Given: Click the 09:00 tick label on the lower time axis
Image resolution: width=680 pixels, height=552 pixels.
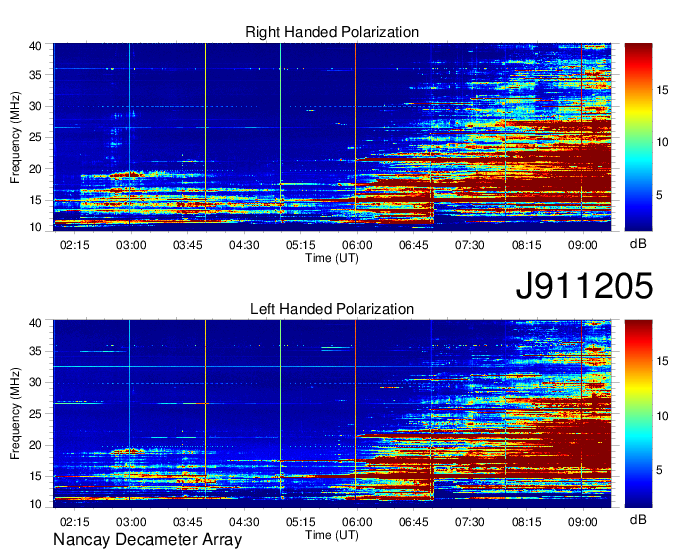Looking at the screenshot, I should point(582,522).
